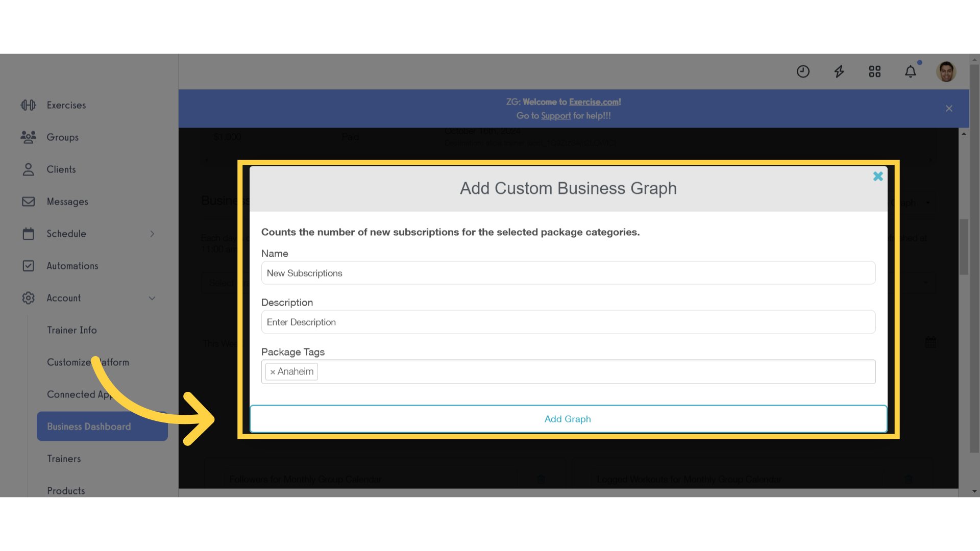Viewport: 980px width, 551px height.
Task: Close the Add Custom Business Graph dialog
Action: (878, 176)
